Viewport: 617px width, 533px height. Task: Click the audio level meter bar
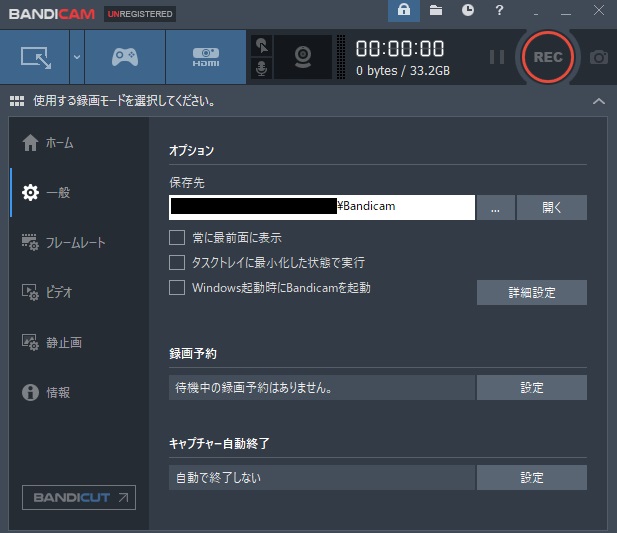pyautogui.click(x=341, y=57)
